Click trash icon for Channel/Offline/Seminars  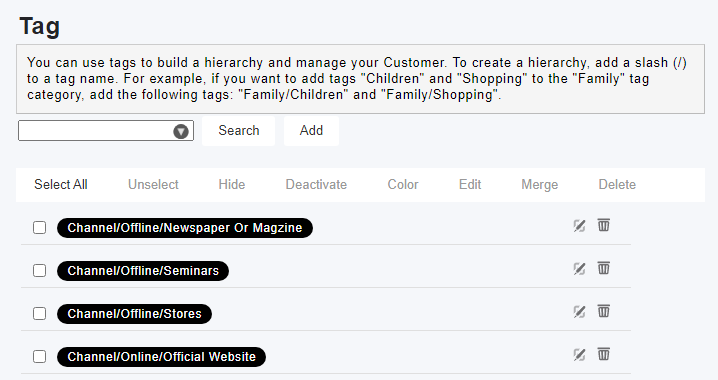coord(604,268)
